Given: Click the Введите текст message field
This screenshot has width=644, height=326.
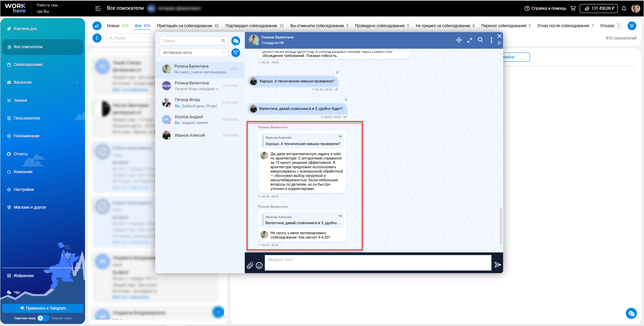Looking at the screenshot, I should coord(378,263).
